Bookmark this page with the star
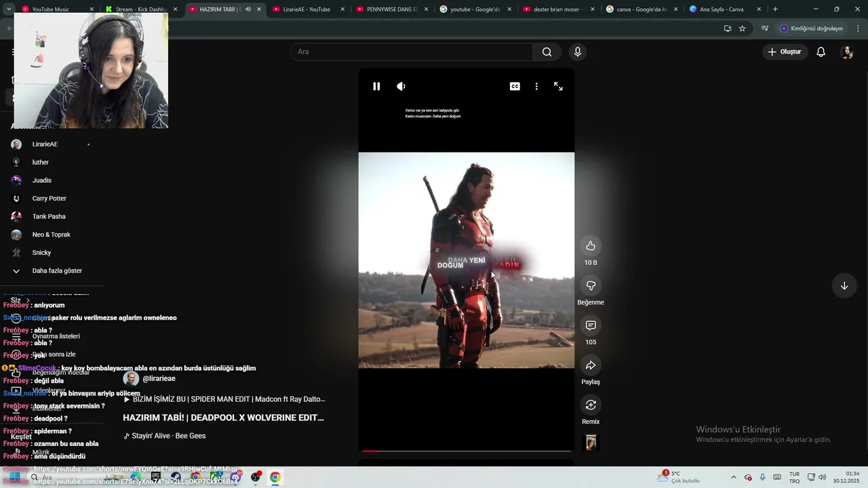The image size is (868, 488). (x=743, y=28)
